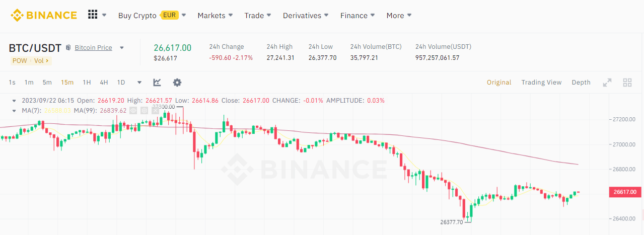The width and height of the screenshot is (644, 235).
Task: Switch to the Trading View chart
Action: pos(541,83)
